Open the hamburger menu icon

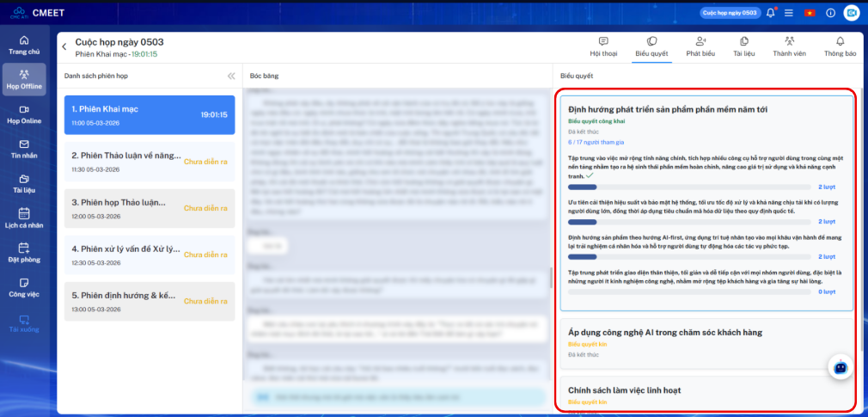coord(789,13)
